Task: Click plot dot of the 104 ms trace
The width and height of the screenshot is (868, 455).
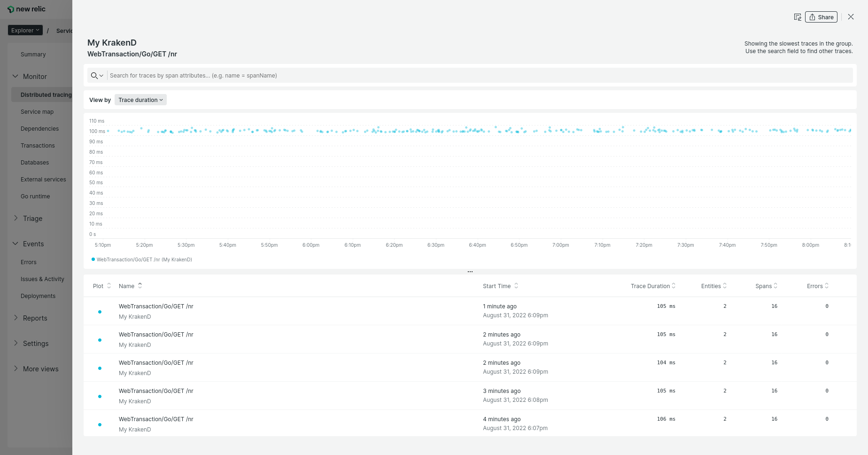Action: 100,368
